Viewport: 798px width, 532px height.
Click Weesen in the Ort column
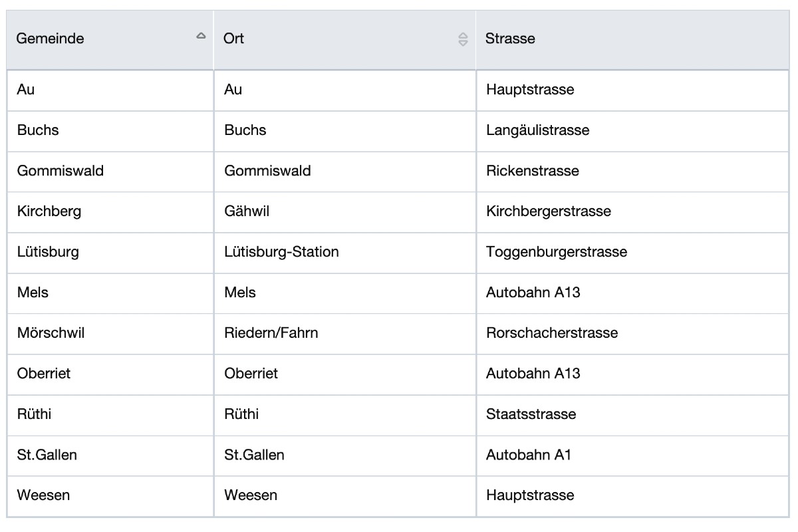click(251, 495)
